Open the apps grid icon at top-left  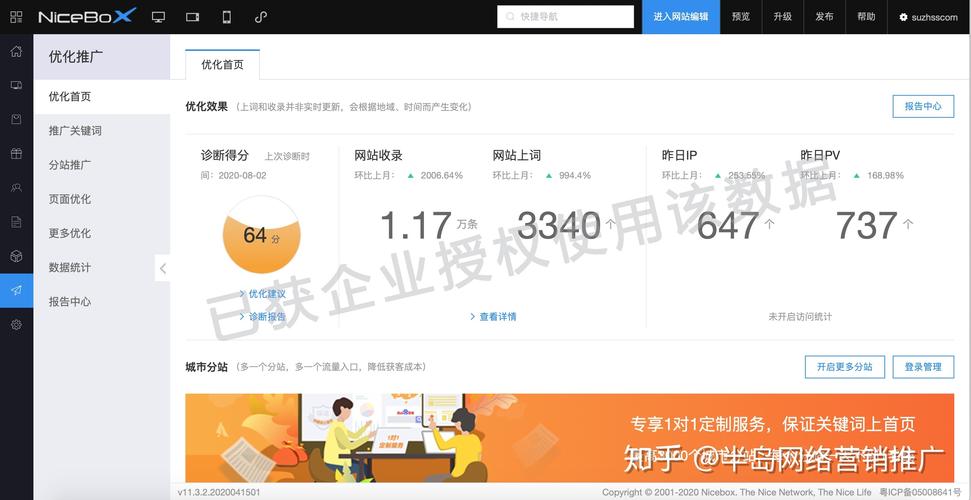[16, 17]
